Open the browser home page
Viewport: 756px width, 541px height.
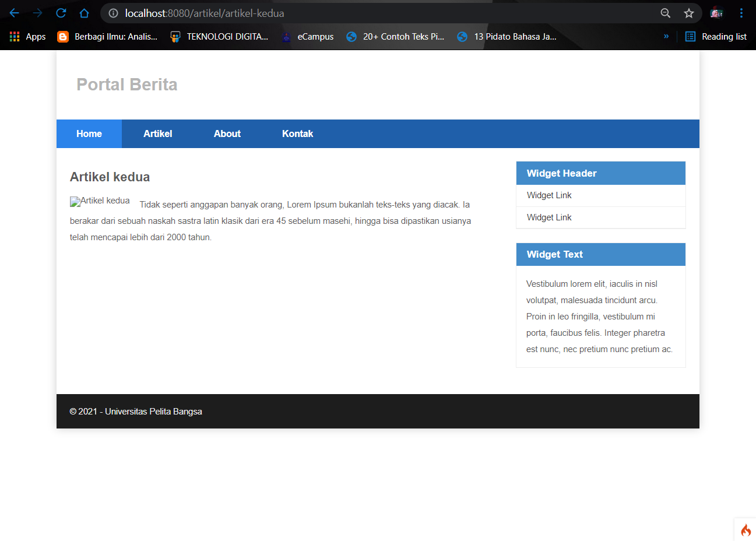84,13
